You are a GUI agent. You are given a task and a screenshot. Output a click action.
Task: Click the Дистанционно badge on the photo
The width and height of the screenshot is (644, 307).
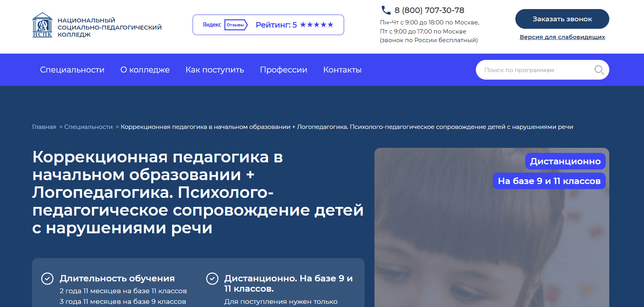coord(565,161)
